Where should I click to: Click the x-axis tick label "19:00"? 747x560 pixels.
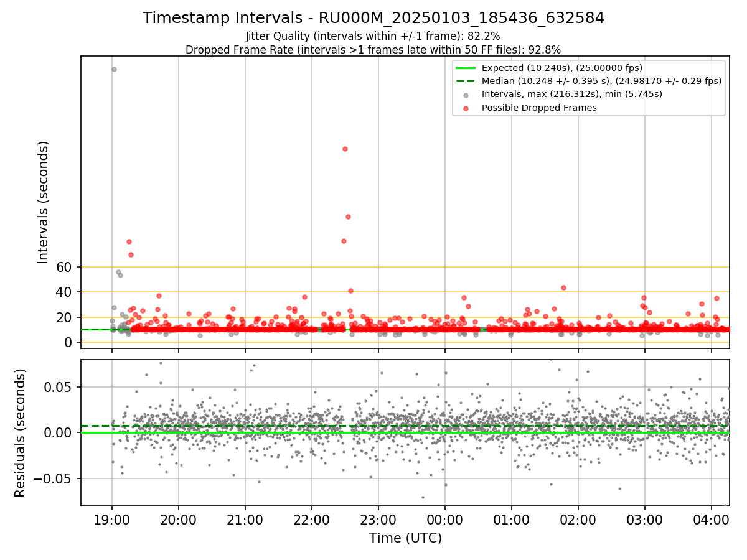112,519
